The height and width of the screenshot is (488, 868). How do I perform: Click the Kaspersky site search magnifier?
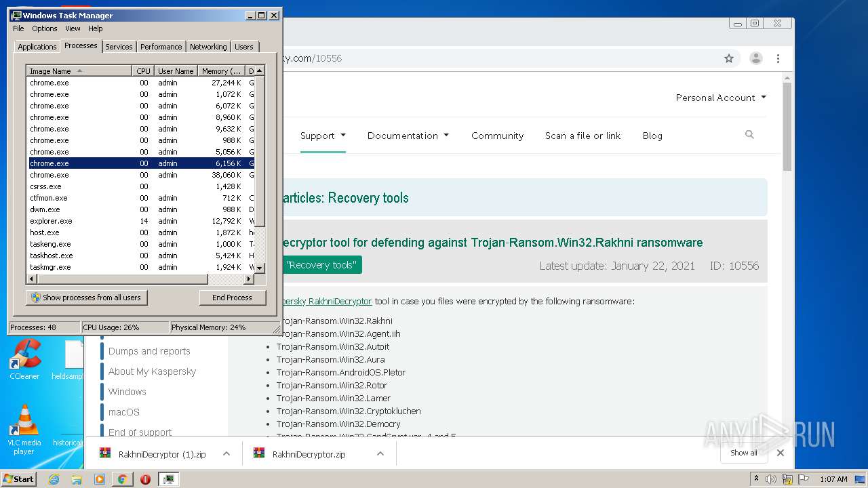point(749,135)
